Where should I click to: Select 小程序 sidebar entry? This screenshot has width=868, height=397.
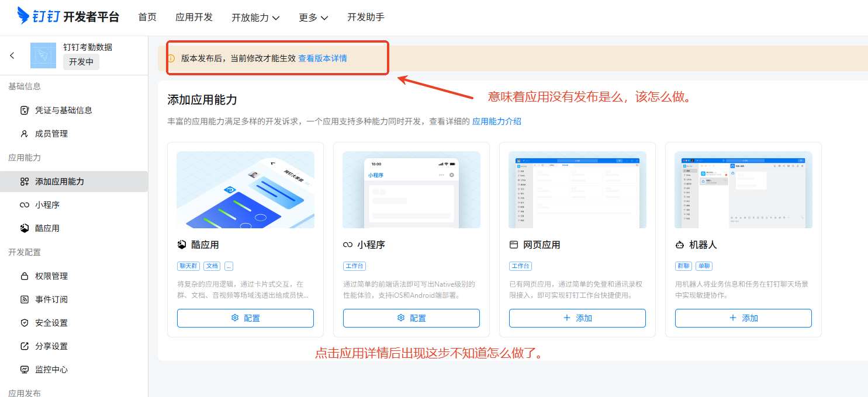coord(74,205)
